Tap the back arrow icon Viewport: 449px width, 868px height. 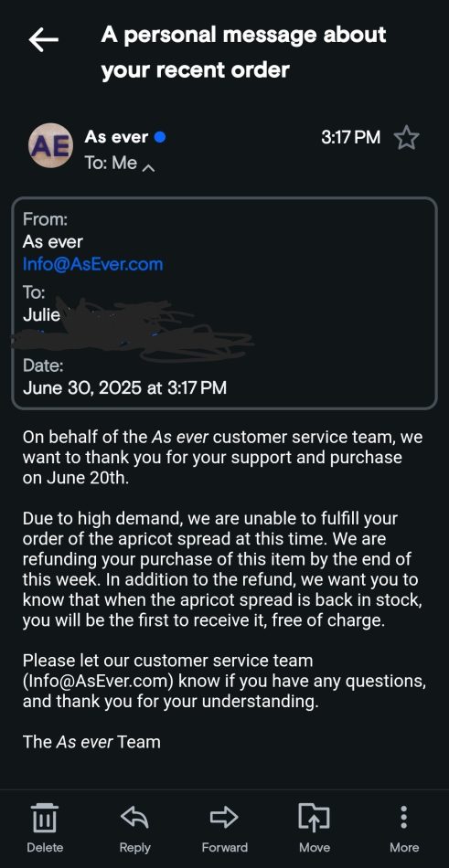[43, 40]
